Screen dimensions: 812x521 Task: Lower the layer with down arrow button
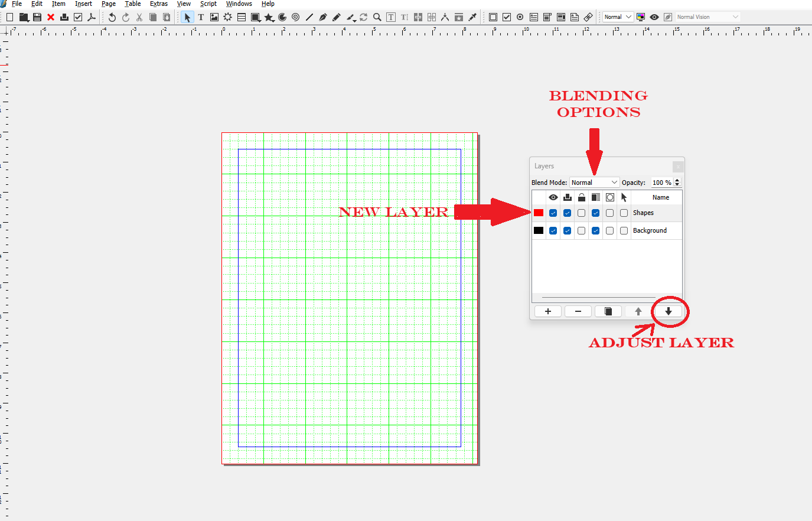coord(668,311)
